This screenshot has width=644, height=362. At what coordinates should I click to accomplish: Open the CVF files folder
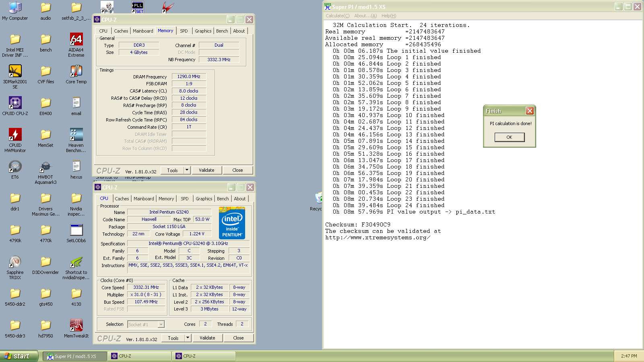point(45,74)
